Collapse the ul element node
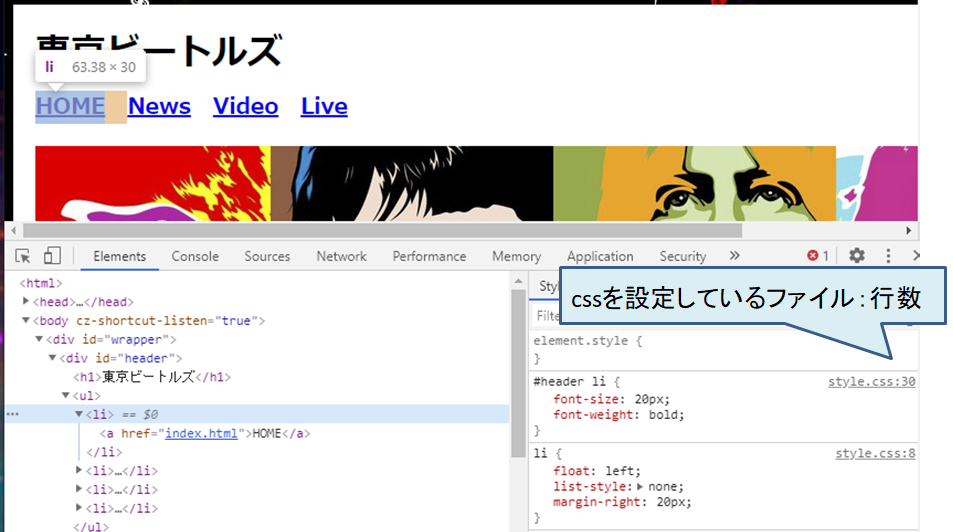 (66, 395)
